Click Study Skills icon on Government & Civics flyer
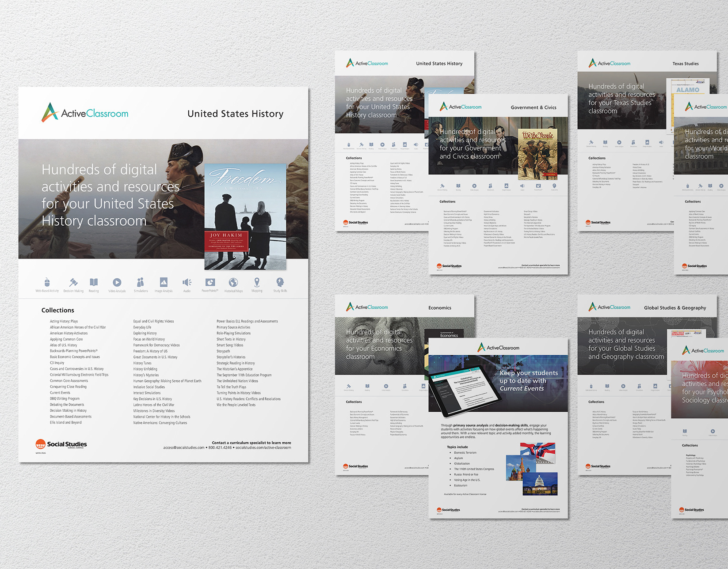This screenshot has height=569, width=728. [554, 186]
